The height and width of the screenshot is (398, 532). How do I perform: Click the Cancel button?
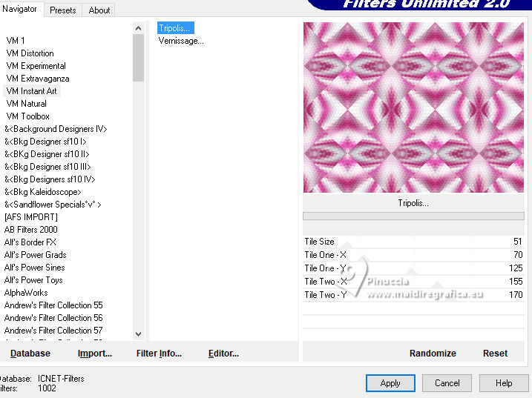click(x=447, y=383)
